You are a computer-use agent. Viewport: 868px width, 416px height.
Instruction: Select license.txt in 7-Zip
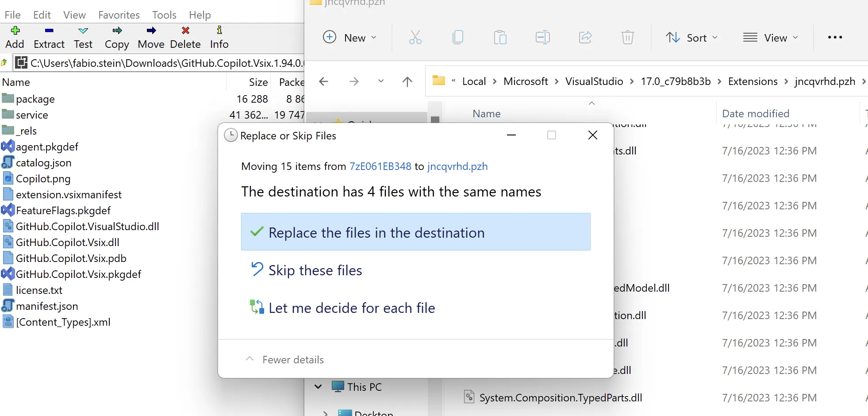pyautogui.click(x=32, y=290)
